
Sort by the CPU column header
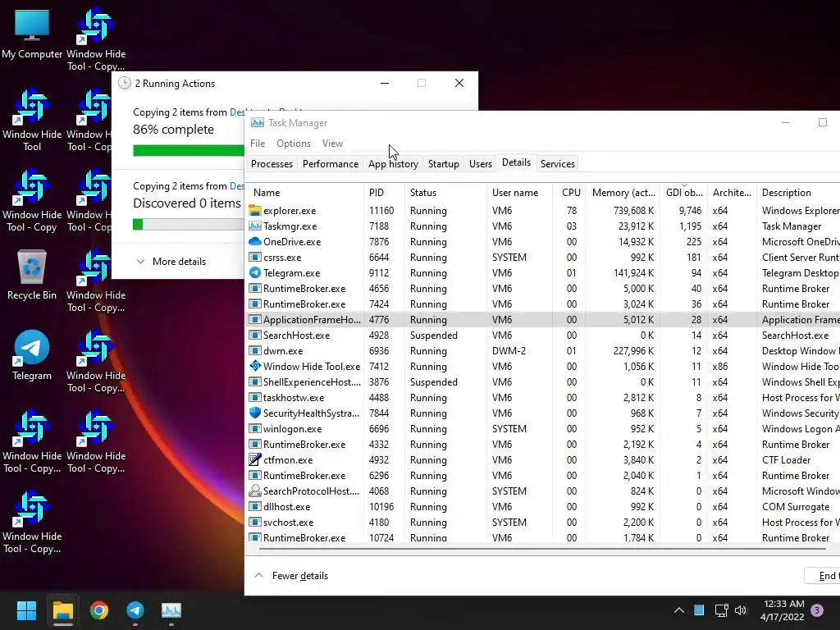569,192
